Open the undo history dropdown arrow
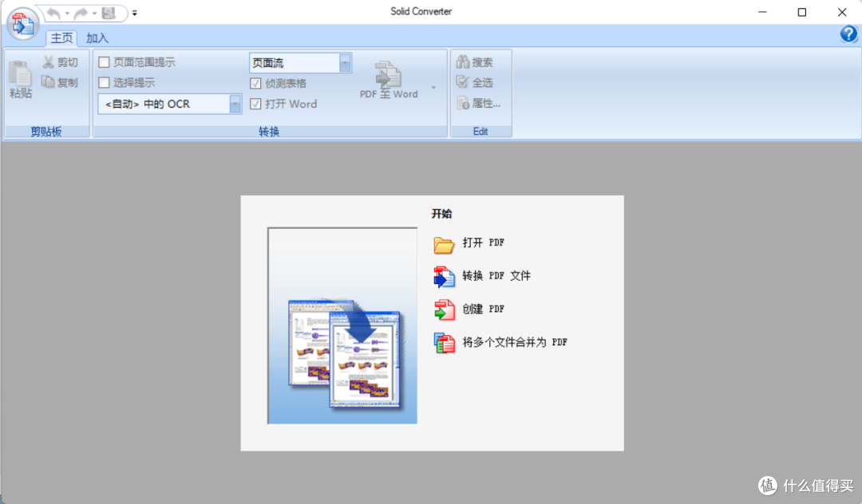This screenshot has height=504, width=862. tap(67, 13)
